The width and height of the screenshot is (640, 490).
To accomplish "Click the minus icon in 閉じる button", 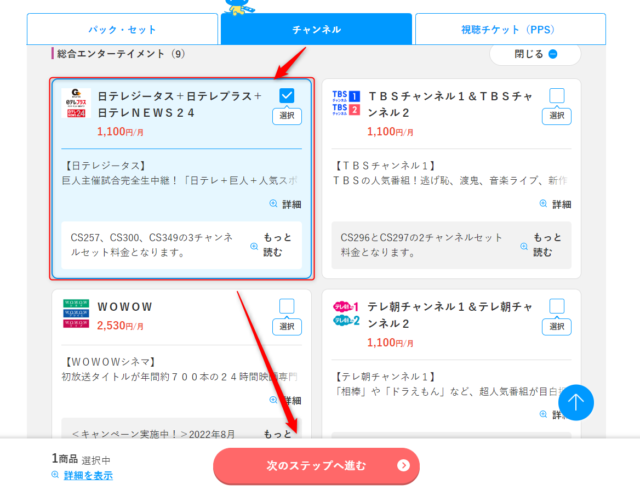I will point(553,54).
